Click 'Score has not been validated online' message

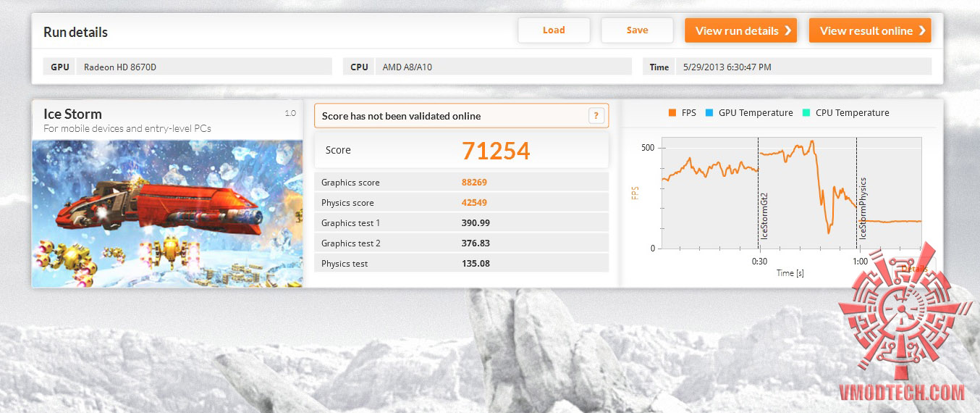tap(401, 116)
